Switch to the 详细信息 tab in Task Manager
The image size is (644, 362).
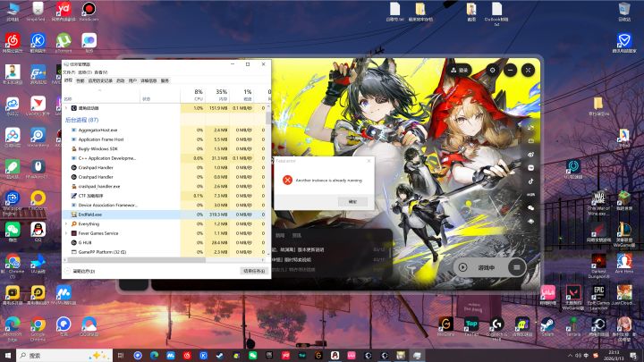pos(148,80)
